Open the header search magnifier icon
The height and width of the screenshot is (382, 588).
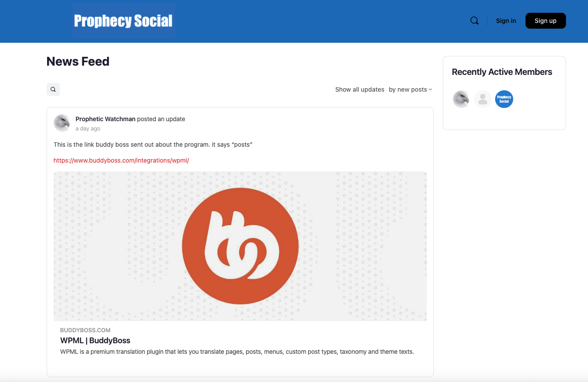coord(474,21)
